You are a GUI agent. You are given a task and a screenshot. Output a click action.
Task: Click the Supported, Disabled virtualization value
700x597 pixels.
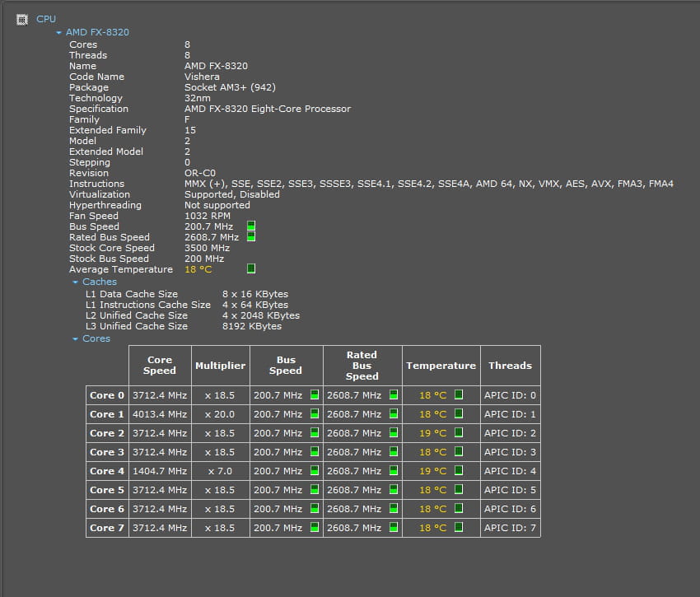point(232,194)
